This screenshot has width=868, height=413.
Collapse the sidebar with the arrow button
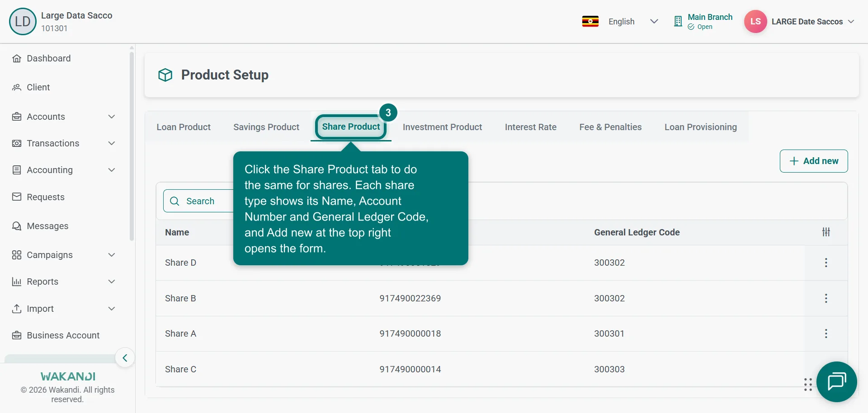(x=125, y=358)
